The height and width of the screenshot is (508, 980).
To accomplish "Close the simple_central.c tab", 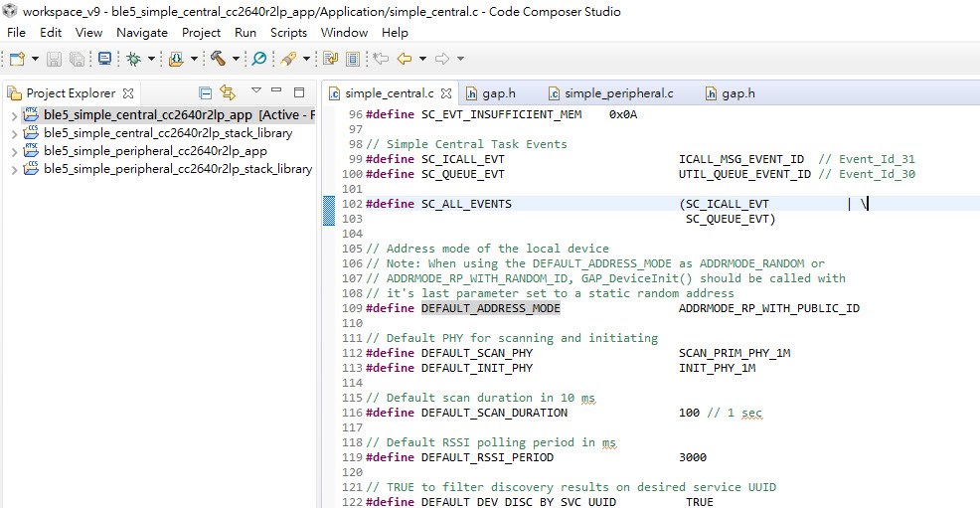I will point(446,93).
